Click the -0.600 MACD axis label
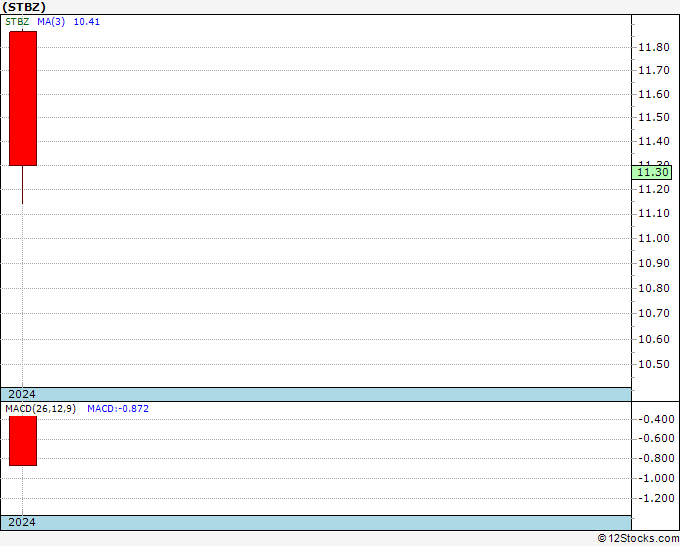The width and height of the screenshot is (680, 546). point(656,438)
